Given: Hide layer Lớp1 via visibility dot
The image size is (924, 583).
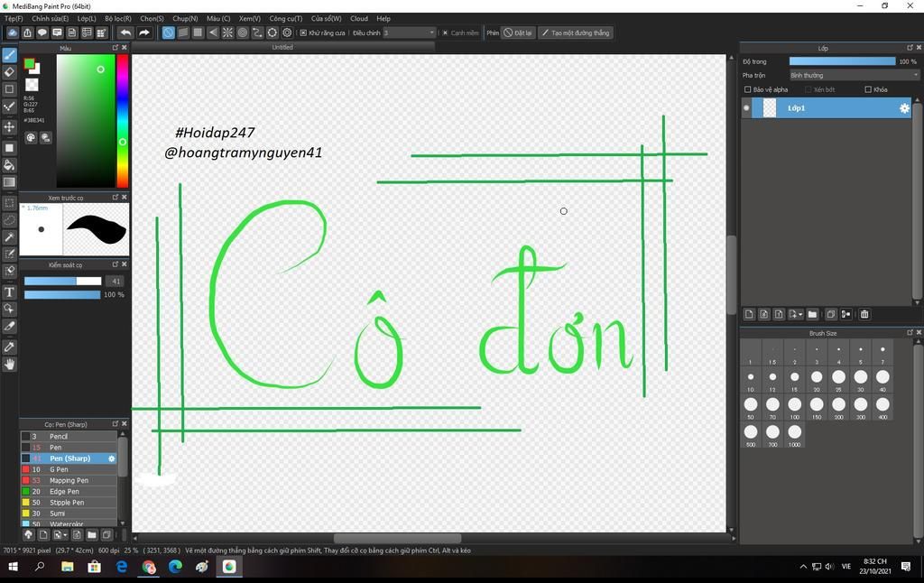Looking at the screenshot, I should pyautogui.click(x=746, y=108).
